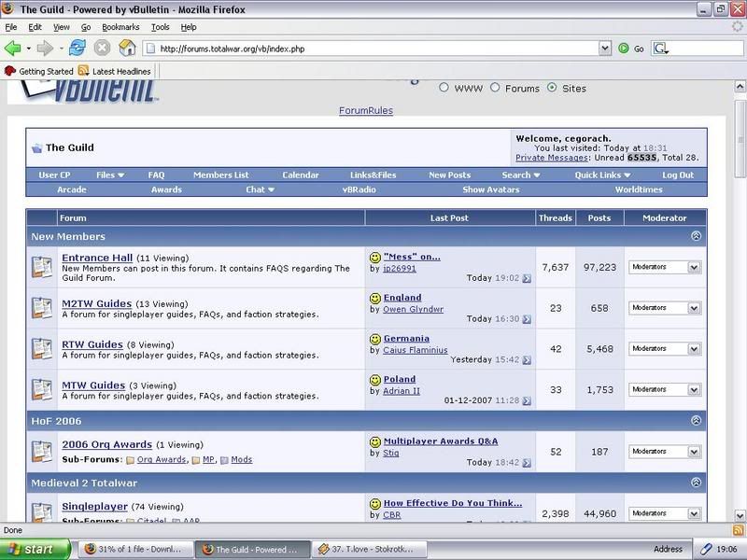Open the Tools menu
The height and width of the screenshot is (560, 747).
pyautogui.click(x=160, y=27)
